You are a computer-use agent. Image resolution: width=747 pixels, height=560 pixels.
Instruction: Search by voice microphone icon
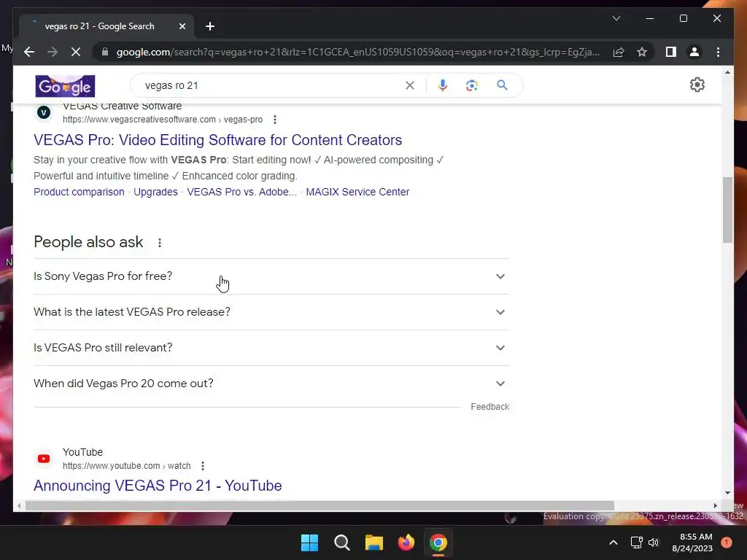pos(443,85)
